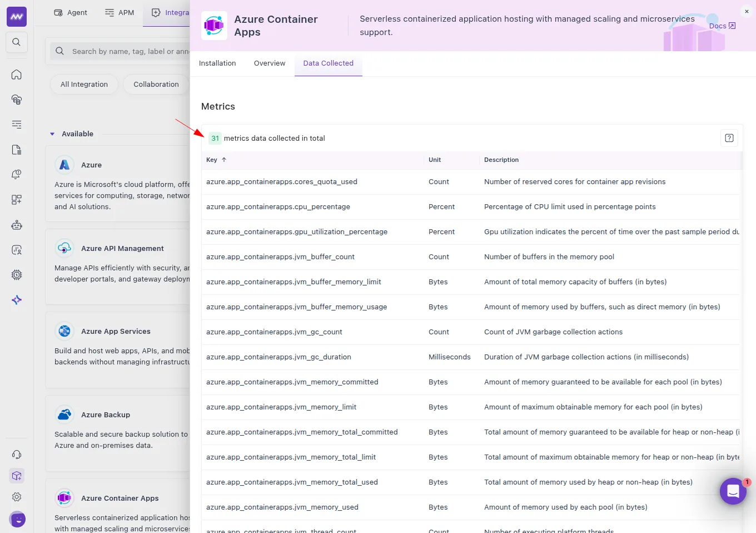This screenshot has height=533, width=756.
Task: Click the azure.app_containerapps.cpu_percentage metric key
Action: tap(278, 207)
